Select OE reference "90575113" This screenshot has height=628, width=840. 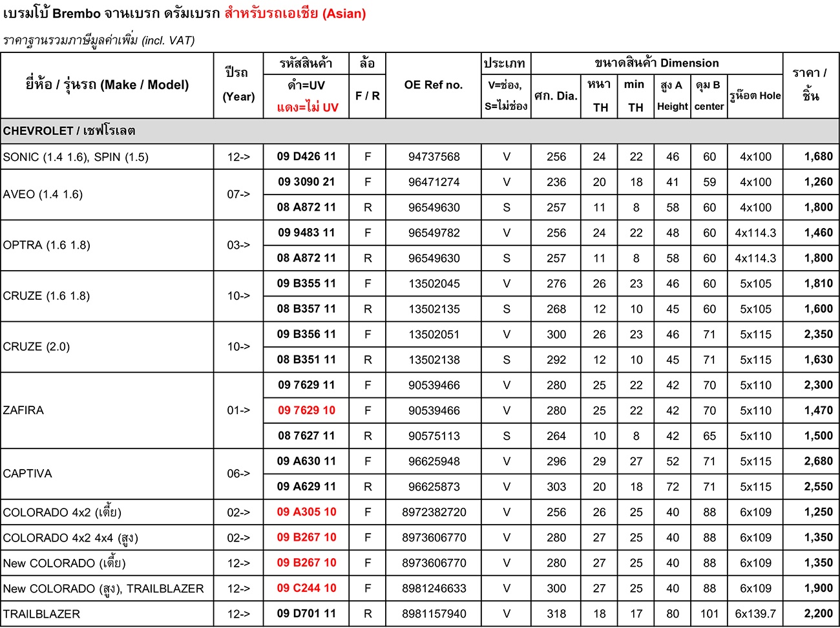tap(434, 436)
